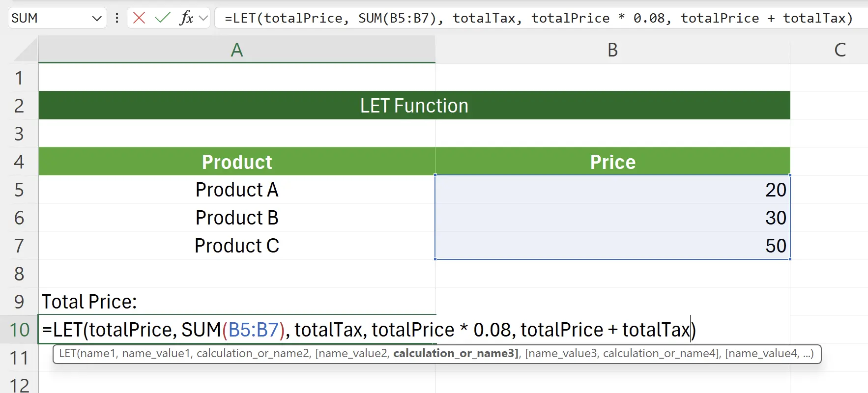The image size is (868, 393).
Task: Click the price cell with 50
Action: pyautogui.click(x=612, y=246)
